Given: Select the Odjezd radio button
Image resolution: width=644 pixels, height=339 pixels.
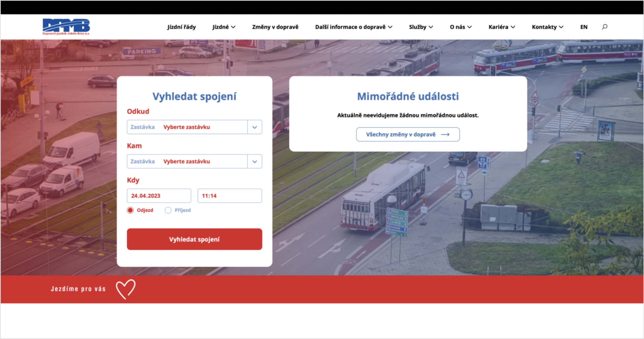Looking at the screenshot, I should [x=131, y=210].
